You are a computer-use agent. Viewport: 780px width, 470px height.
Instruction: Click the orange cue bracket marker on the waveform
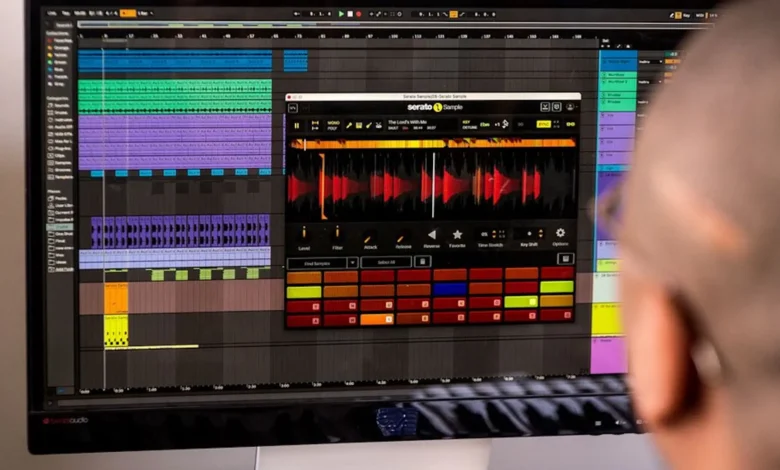[x=323, y=187]
